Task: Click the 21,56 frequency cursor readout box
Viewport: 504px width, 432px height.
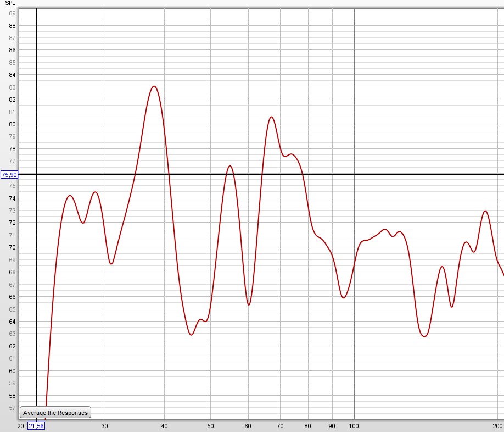Action: (x=36, y=426)
